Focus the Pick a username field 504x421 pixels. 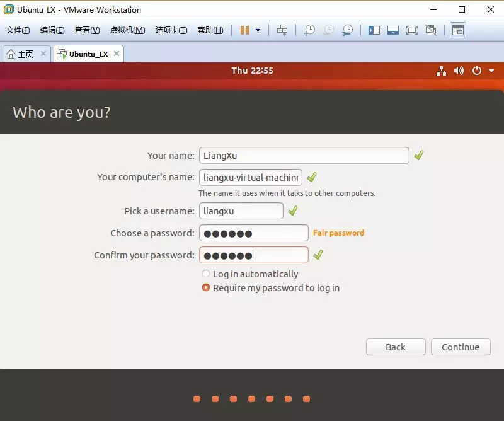[241, 211]
